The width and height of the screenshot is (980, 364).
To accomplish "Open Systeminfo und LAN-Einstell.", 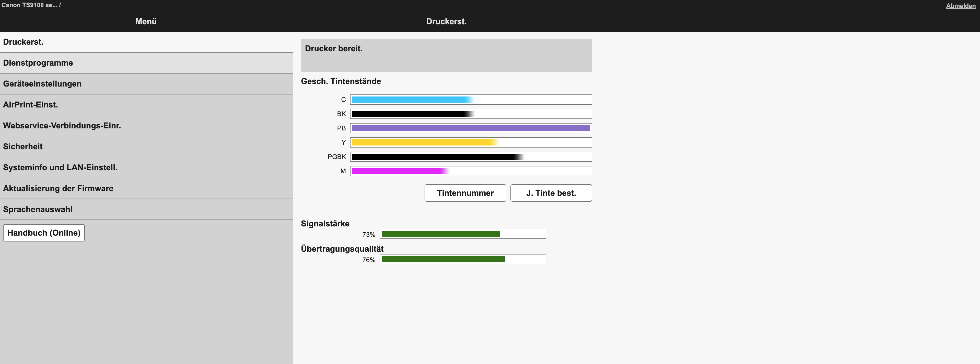I will click(146, 167).
